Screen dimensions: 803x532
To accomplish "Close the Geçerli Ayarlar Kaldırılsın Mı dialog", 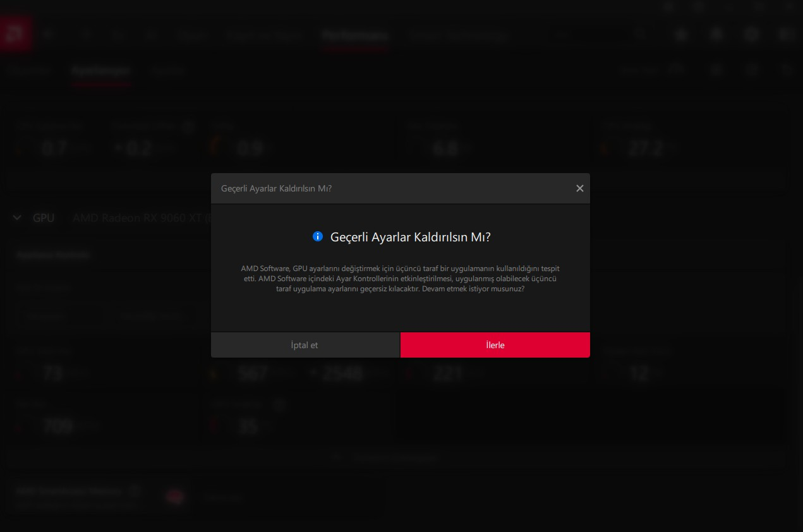I will pos(579,188).
